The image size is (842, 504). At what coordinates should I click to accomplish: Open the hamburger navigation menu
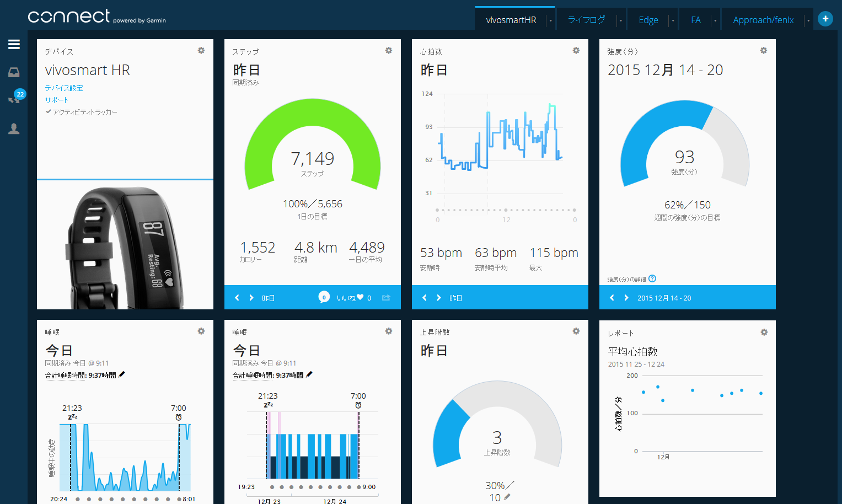pos(14,44)
